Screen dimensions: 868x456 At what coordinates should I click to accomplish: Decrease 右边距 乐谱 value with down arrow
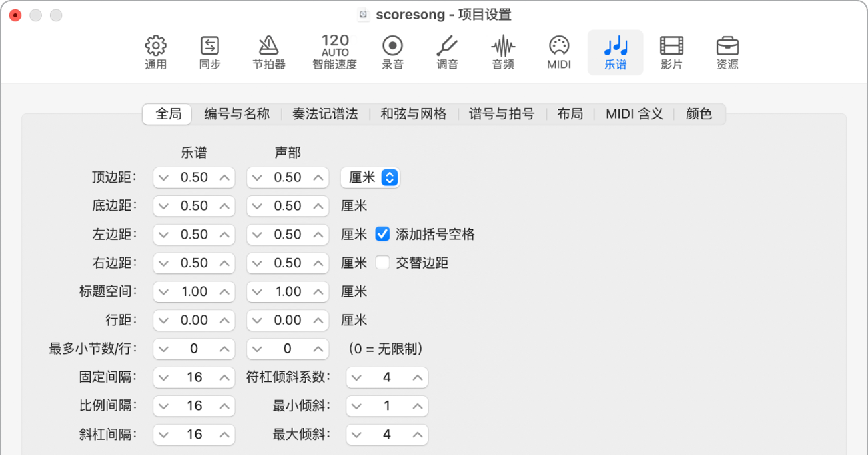(x=163, y=263)
